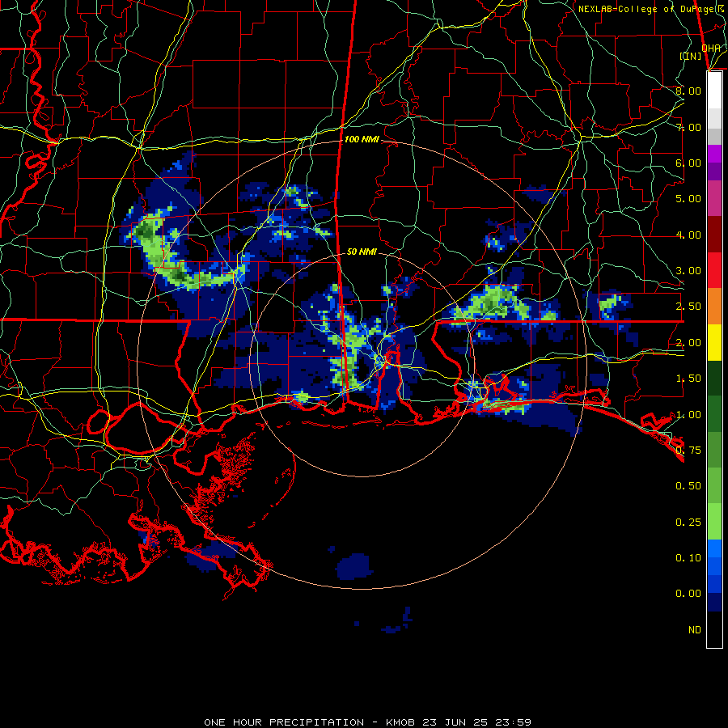This screenshot has height=728, width=728.
Task: Click the 7.00 legend value
Action: (688, 127)
